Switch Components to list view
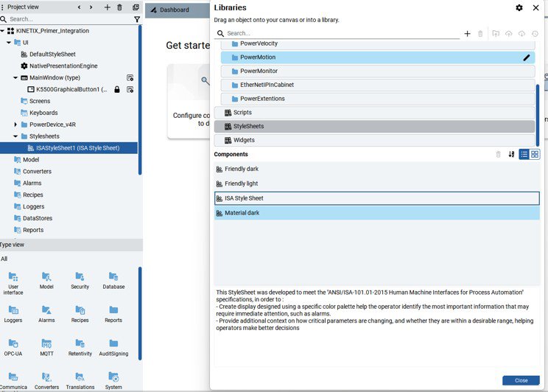The width and height of the screenshot is (548, 392). tap(524, 154)
